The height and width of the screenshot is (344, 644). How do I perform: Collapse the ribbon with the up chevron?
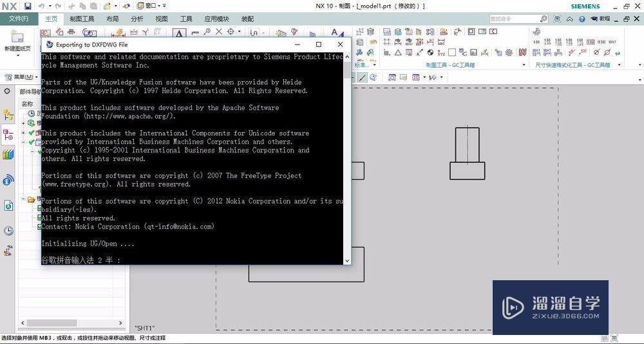[x=570, y=19]
